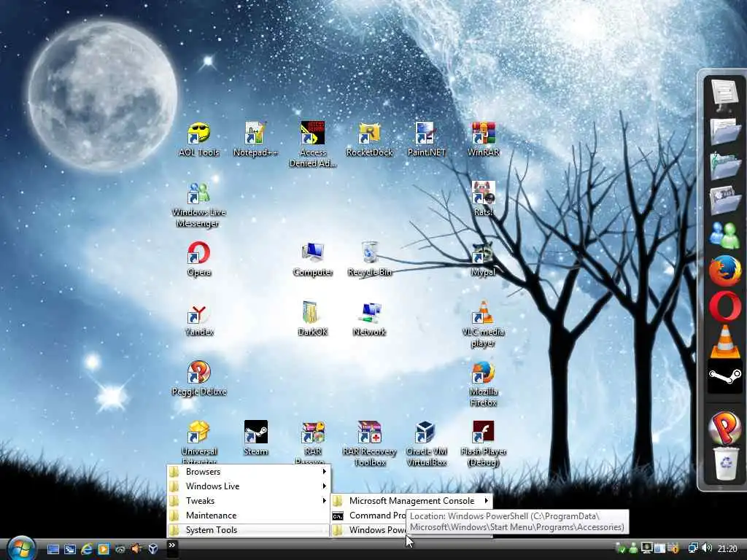Select the Maintenance menu entry

[x=249, y=516]
